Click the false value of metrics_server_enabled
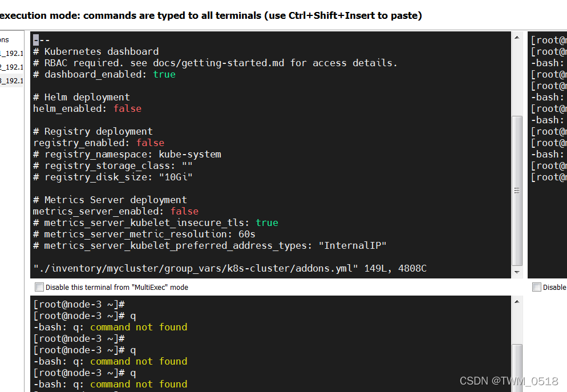Viewport: 567px width, 392px height. 184,211
